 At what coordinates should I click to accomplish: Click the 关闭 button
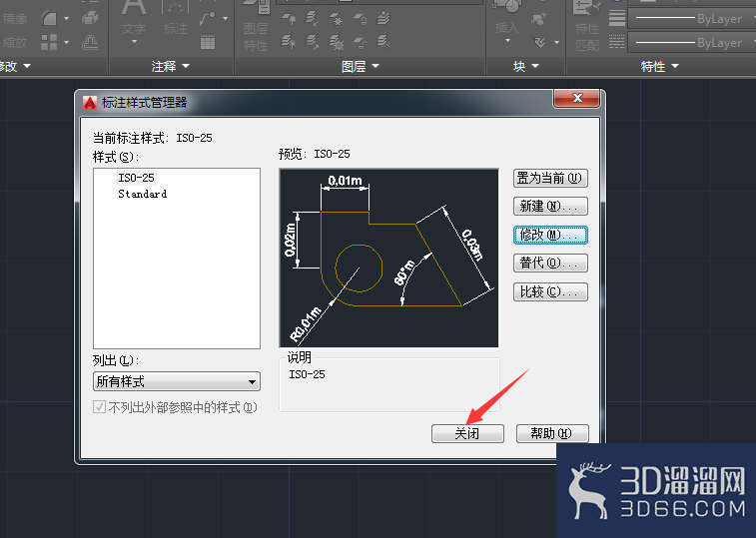tap(467, 433)
